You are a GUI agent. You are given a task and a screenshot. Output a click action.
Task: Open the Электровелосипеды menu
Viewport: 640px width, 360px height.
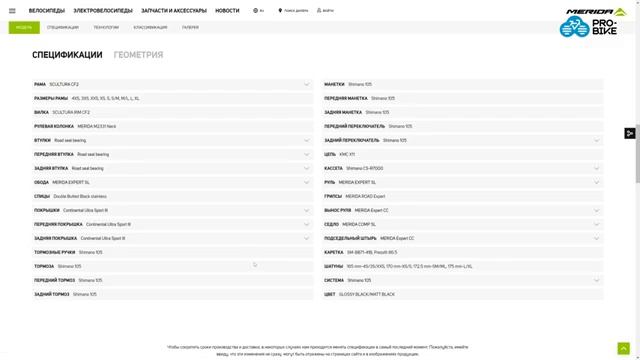pos(103,11)
